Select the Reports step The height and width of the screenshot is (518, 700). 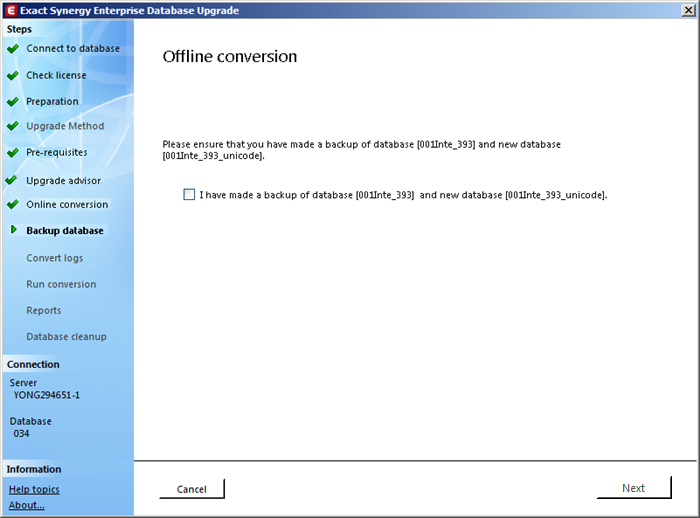tap(44, 310)
